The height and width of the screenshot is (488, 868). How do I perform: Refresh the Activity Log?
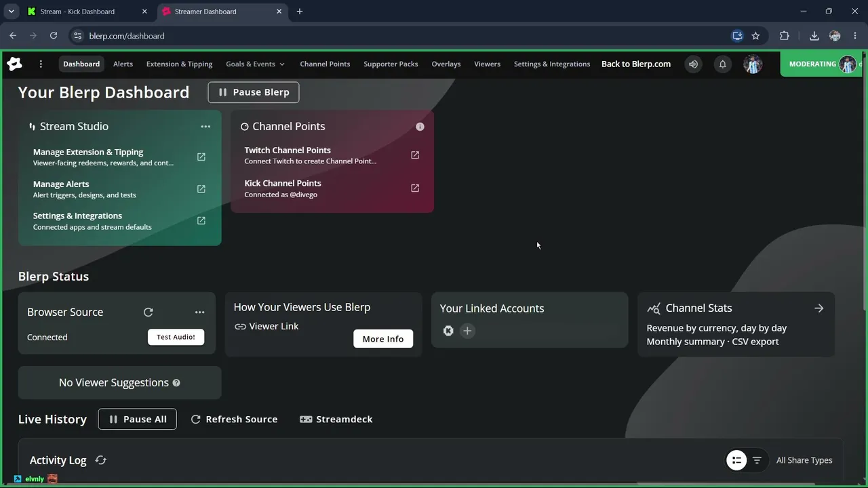(101, 460)
